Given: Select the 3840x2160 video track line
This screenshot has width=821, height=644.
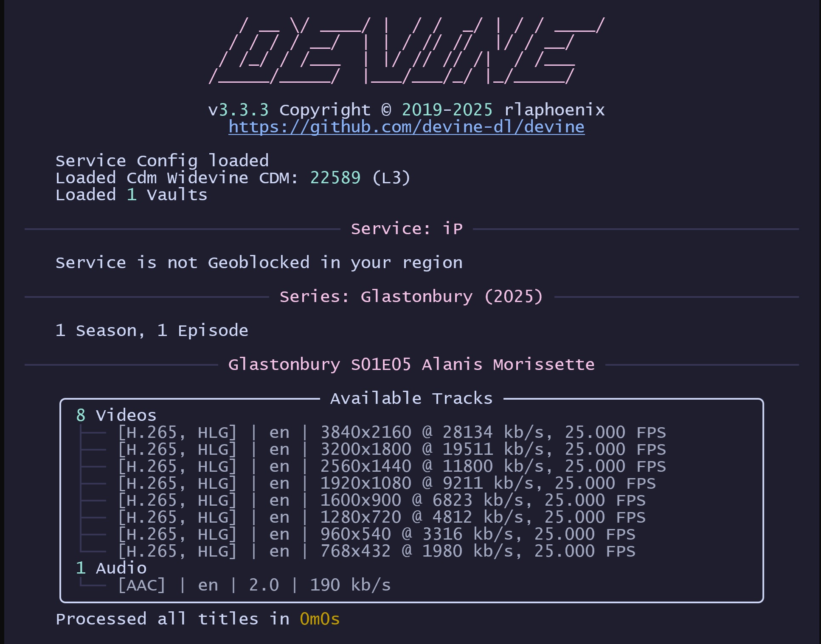Looking at the screenshot, I should [x=391, y=432].
